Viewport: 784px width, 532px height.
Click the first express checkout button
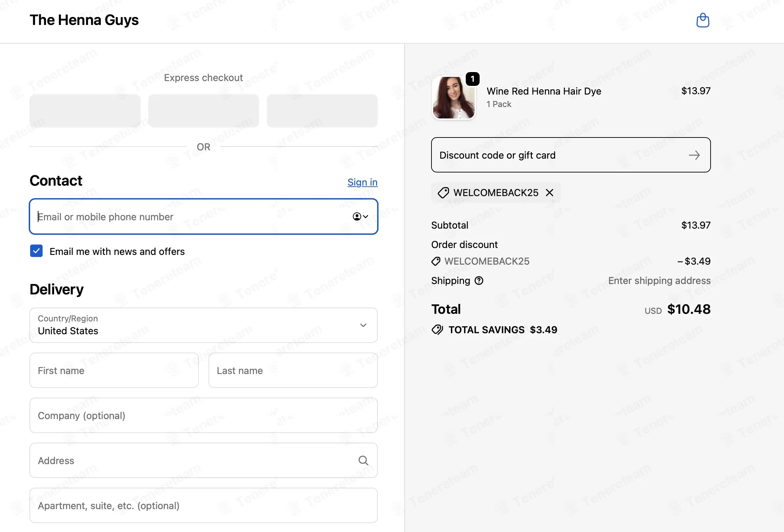tap(85, 111)
